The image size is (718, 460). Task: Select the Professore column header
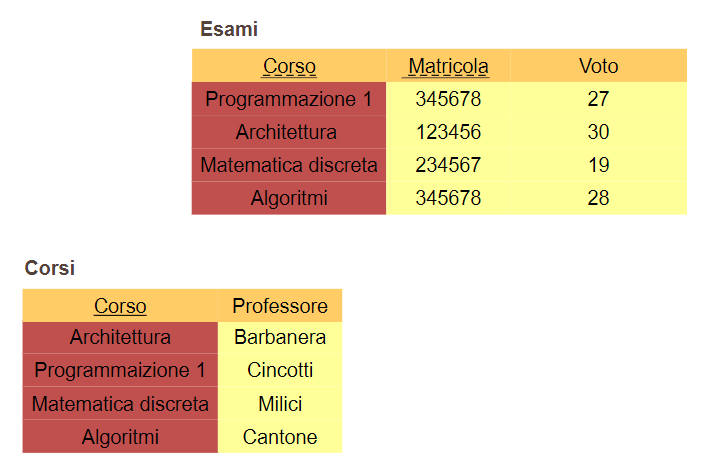(280, 306)
